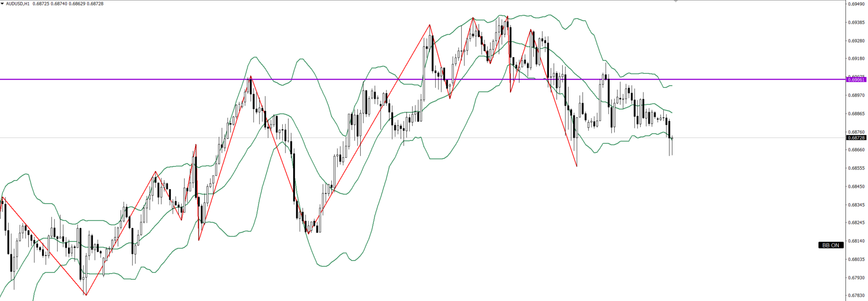The height and width of the screenshot is (301, 868).
Task: Click the AUDUSD,H1 symbol title
Action: tap(18, 4)
